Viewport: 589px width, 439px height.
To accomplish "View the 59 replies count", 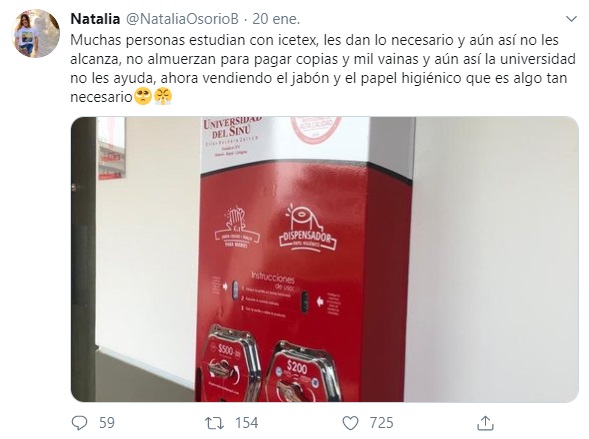I will 107,423.
